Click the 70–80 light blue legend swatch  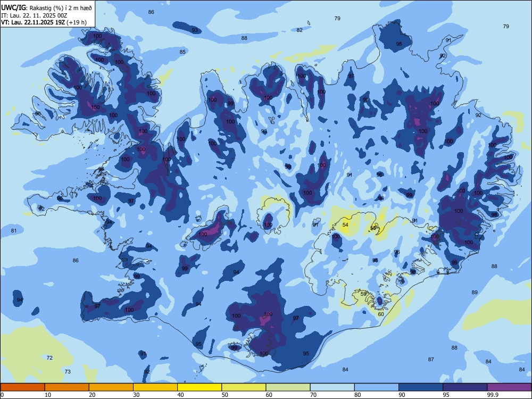(x=332, y=387)
